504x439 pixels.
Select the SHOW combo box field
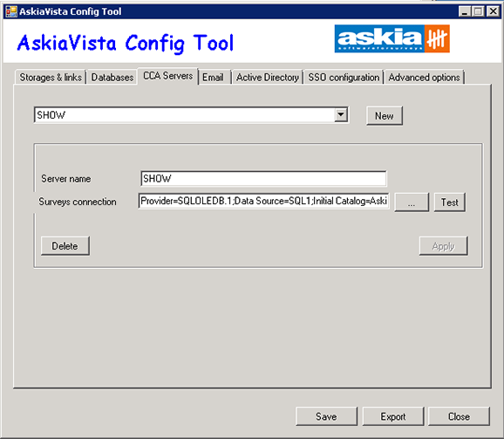pyautogui.click(x=191, y=115)
